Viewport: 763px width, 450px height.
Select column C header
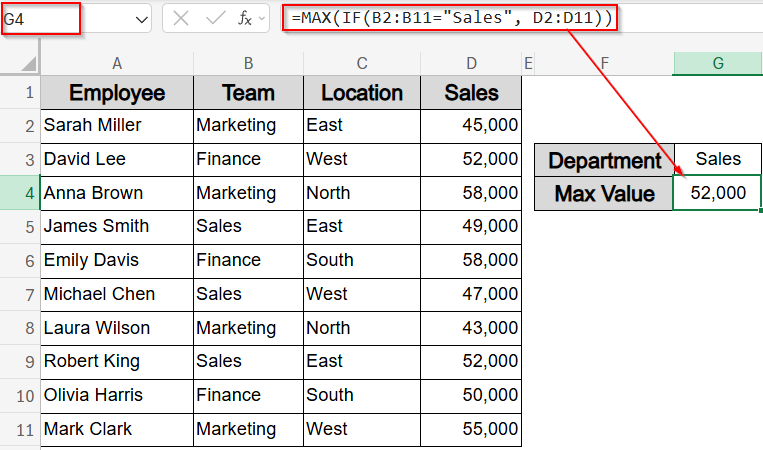click(362, 63)
